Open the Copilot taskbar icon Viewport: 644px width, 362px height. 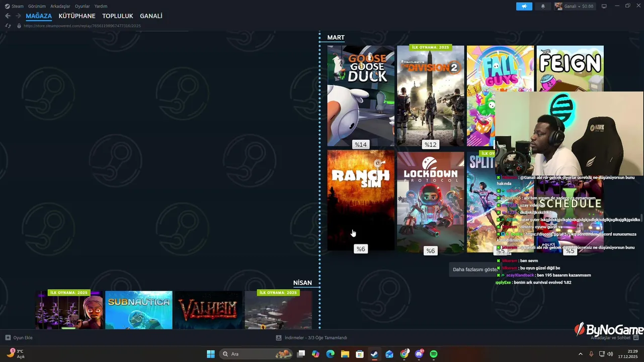coord(315,354)
